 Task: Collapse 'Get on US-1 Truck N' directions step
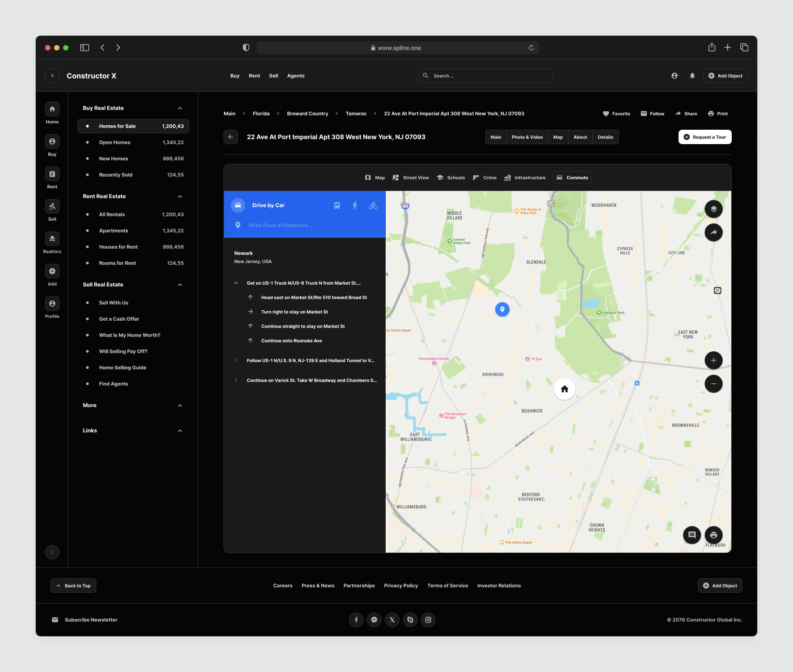(x=236, y=283)
